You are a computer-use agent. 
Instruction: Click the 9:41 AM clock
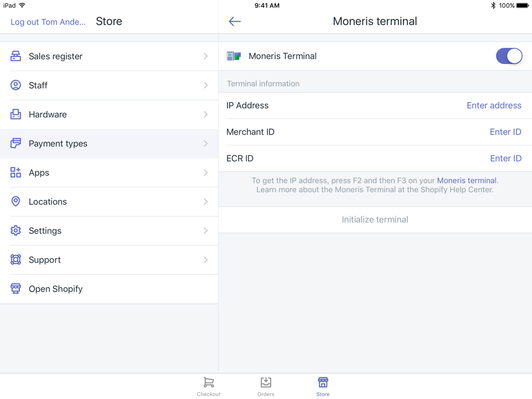267,5
